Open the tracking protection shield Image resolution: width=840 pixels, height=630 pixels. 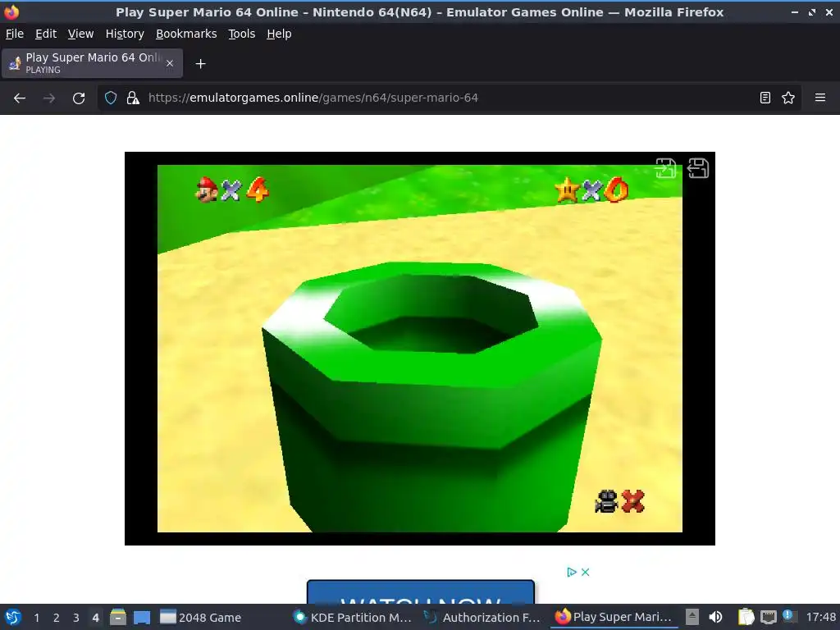[x=111, y=98]
